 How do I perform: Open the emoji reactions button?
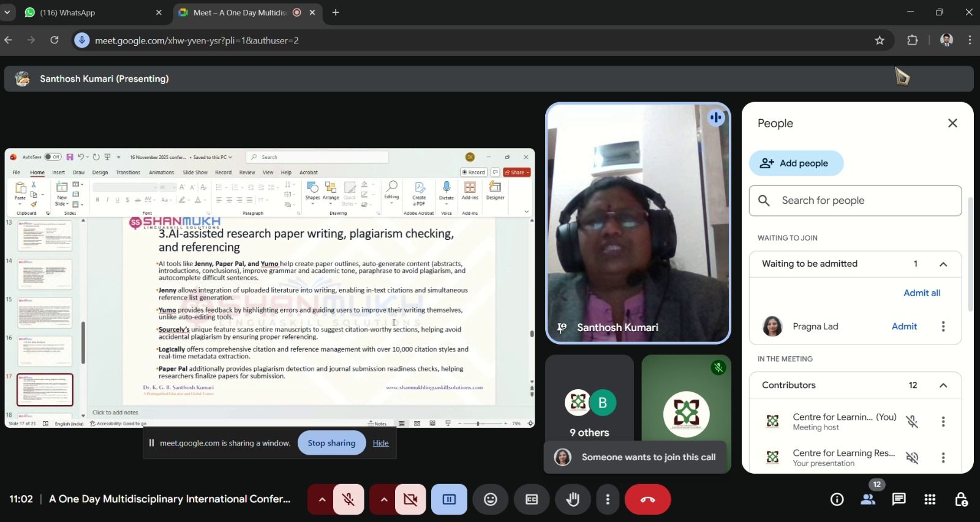click(491, 499)
